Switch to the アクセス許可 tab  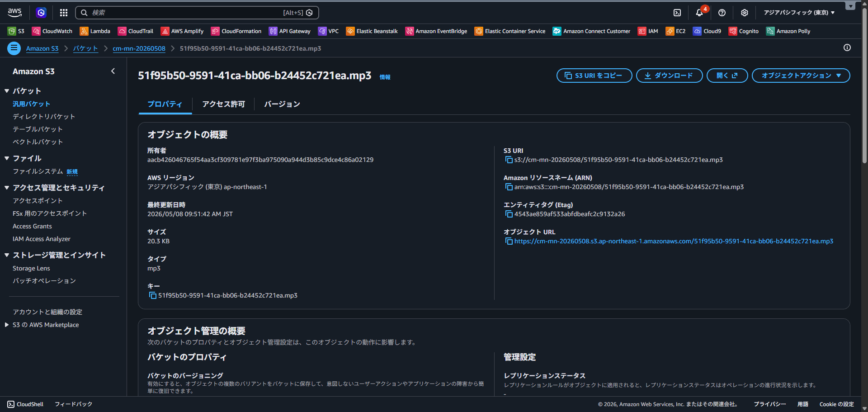223,104
